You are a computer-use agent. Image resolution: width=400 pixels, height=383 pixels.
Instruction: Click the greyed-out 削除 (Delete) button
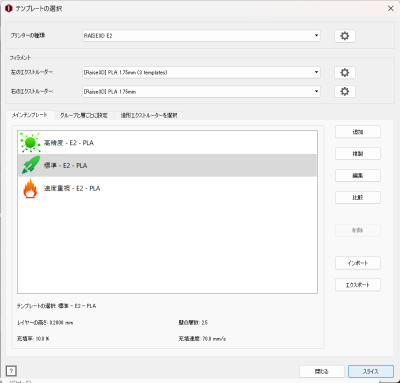click(x=358, y=230)
